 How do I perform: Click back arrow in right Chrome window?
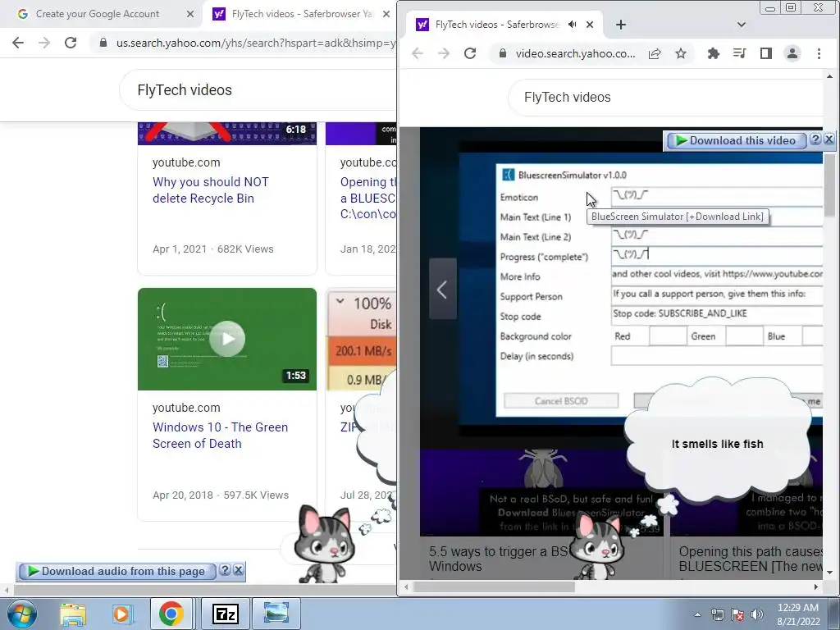(418, 53)
